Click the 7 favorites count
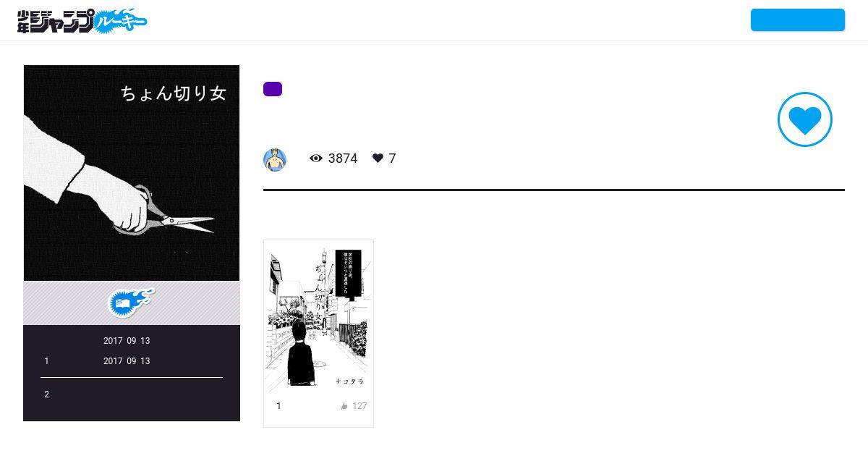The width and height of the screenshot is (868, 456). [392, 159]
